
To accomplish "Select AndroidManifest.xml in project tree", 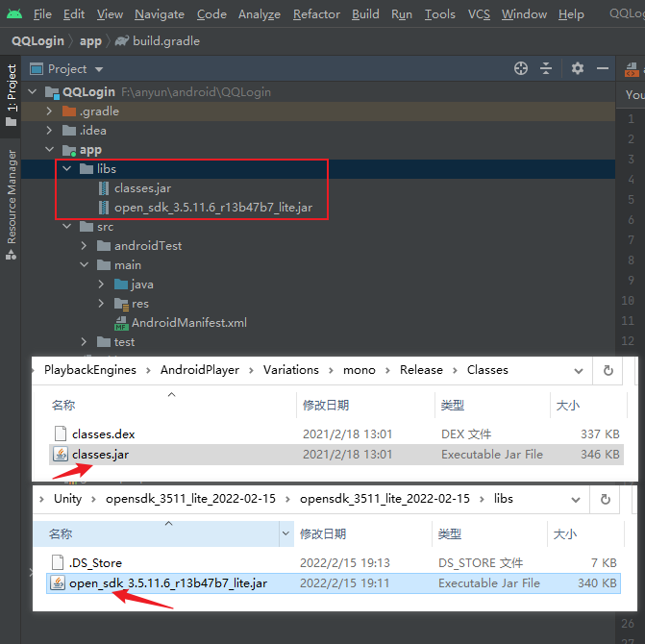I will tap(188, 323).
